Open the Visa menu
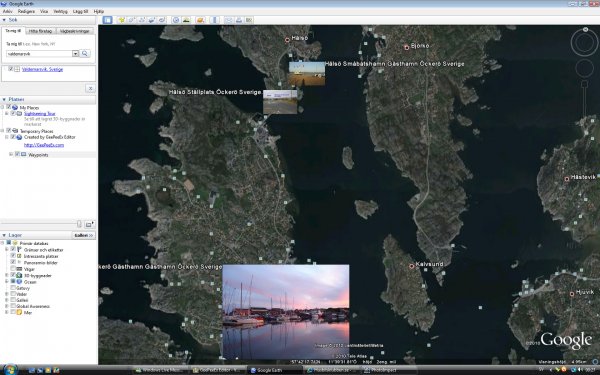Image resolution: width=600 pixels, height=375 pixels. coord(44,11)
